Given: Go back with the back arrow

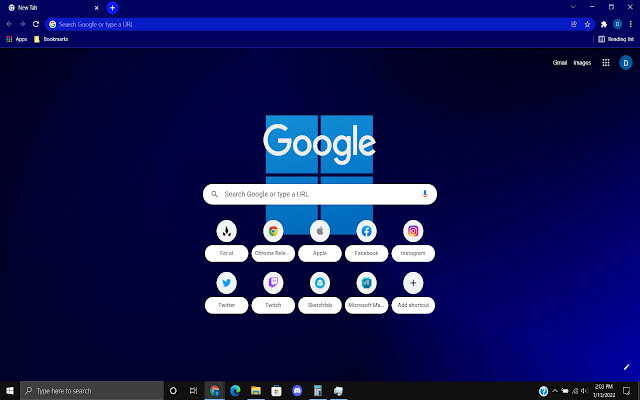Looking at the screenshot, I should point(9,24).
